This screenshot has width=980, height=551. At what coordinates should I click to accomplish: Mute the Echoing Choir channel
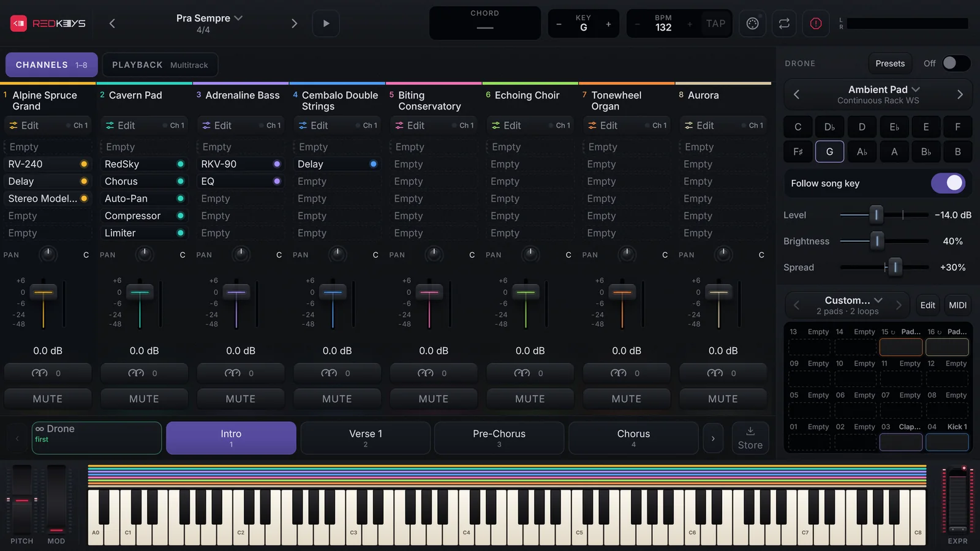point(530,399)
